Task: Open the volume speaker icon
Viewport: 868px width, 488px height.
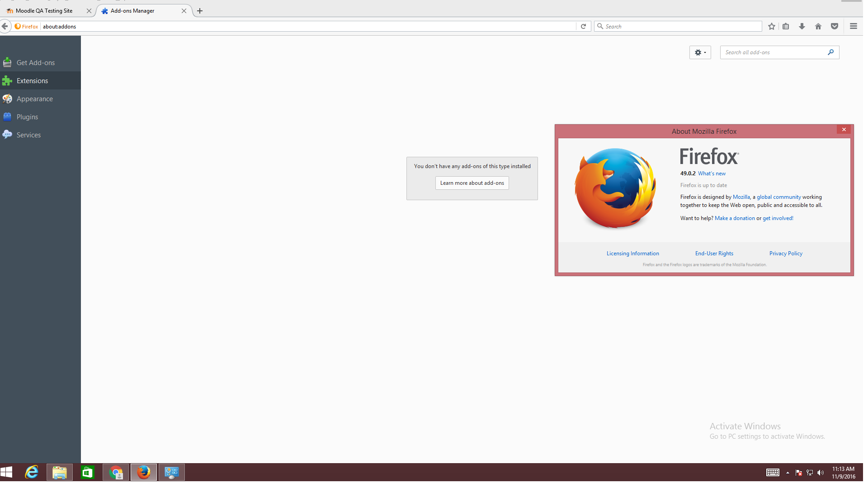Action: 821,473
